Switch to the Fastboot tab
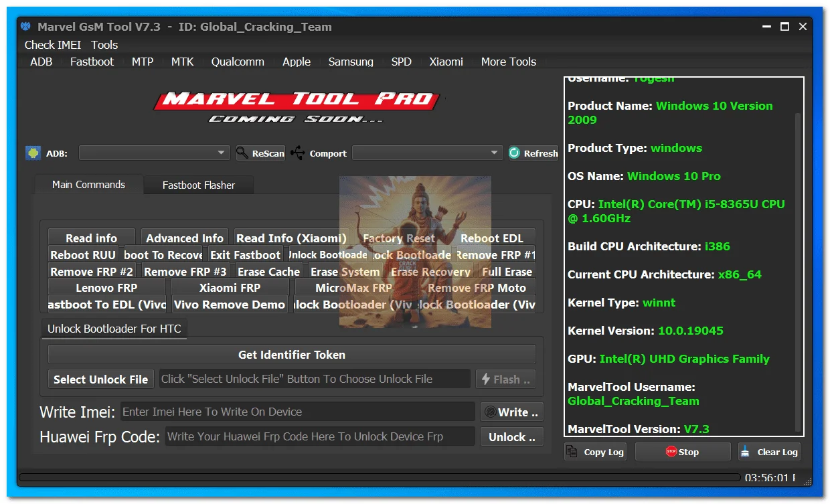830x504 pixels. pos(92,62)
